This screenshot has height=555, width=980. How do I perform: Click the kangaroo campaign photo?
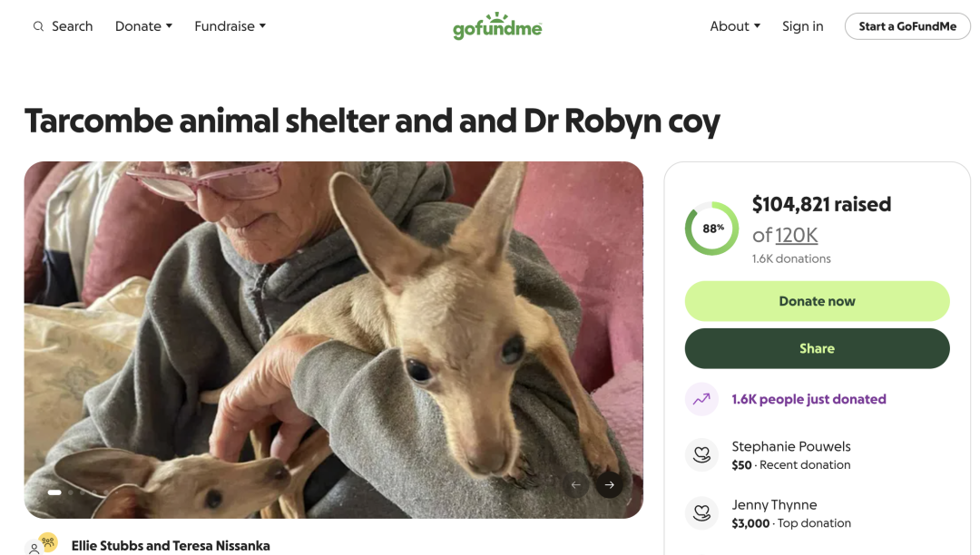(333, 339)
